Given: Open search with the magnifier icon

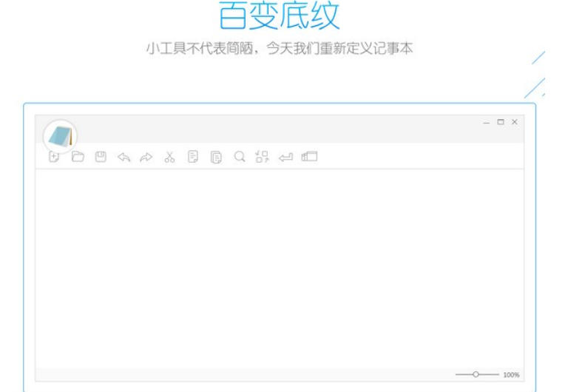Looking at the screenshot, I should point(239,157).
